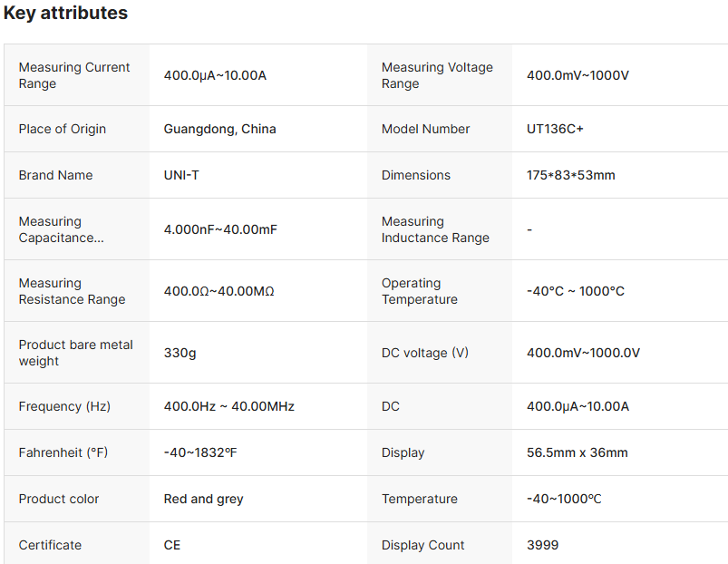Click the 4.000nF~40.00mF capacitance value
Image resolution: width=728 pixels, height=564 pixels.
[220, 229]
